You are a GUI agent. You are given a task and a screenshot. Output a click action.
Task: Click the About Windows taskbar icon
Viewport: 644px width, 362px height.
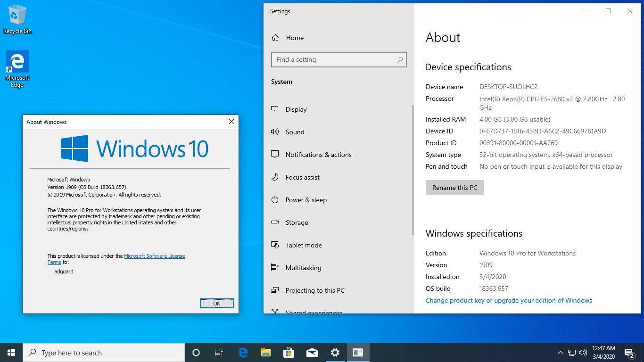pos(358,353)
